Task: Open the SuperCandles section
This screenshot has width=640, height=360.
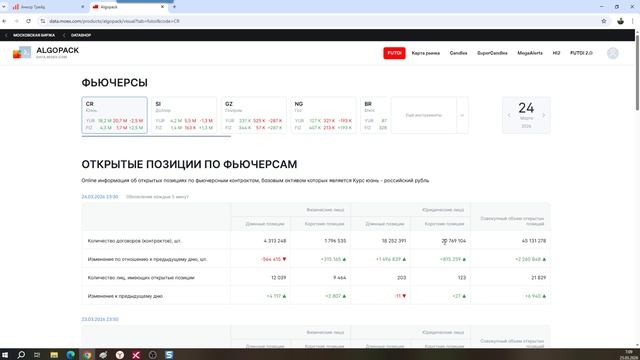Action: tap(492, 53)
